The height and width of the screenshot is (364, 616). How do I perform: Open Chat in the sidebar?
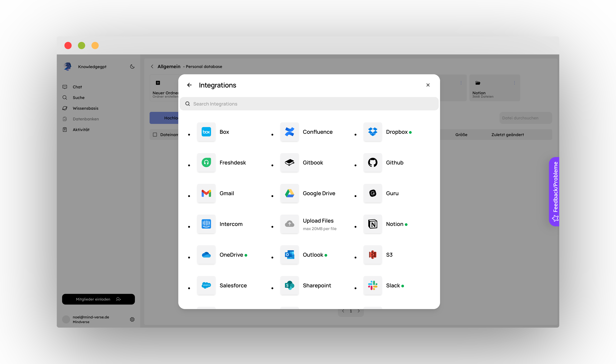[77, 87]
